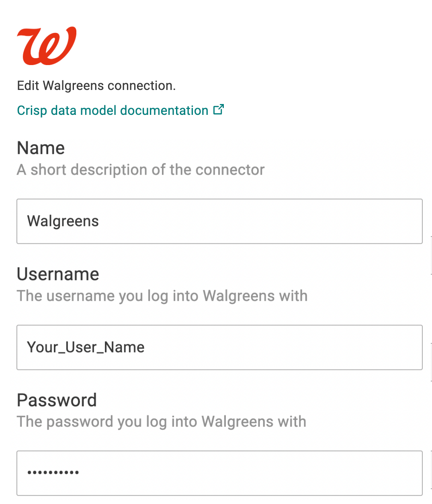Click "A short description of the connector" hint
Image resolution: width=432 pixels, height=504 pixels.
[x=141, y=170]
